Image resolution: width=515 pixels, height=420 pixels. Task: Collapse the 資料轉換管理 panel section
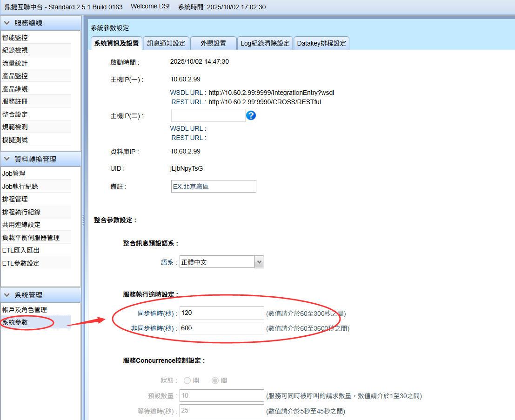(7, 159)
